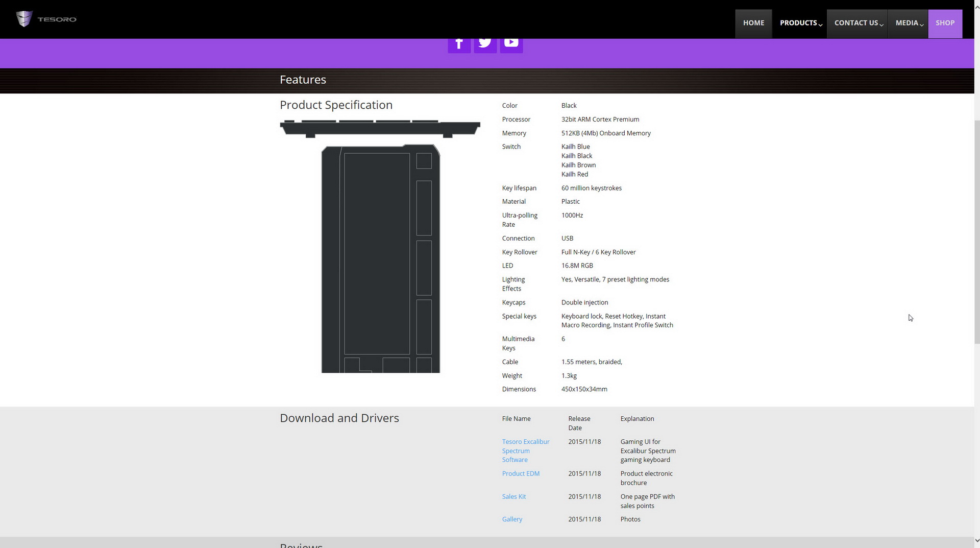Expand the MEDIA dropdown menu
980x548 pixels.
coord(908,23)
